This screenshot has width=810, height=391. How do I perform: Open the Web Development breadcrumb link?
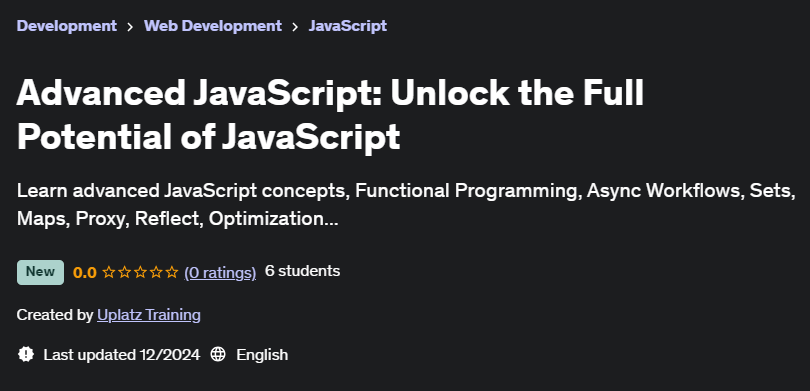(213, 26)
